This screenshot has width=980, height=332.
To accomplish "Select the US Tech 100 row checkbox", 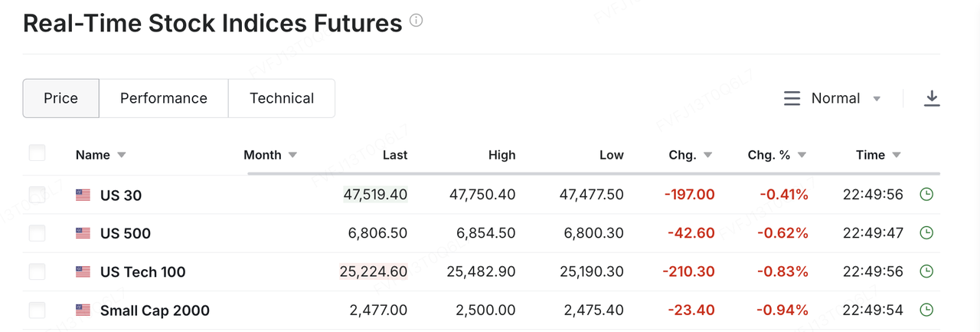I will 37,271.
